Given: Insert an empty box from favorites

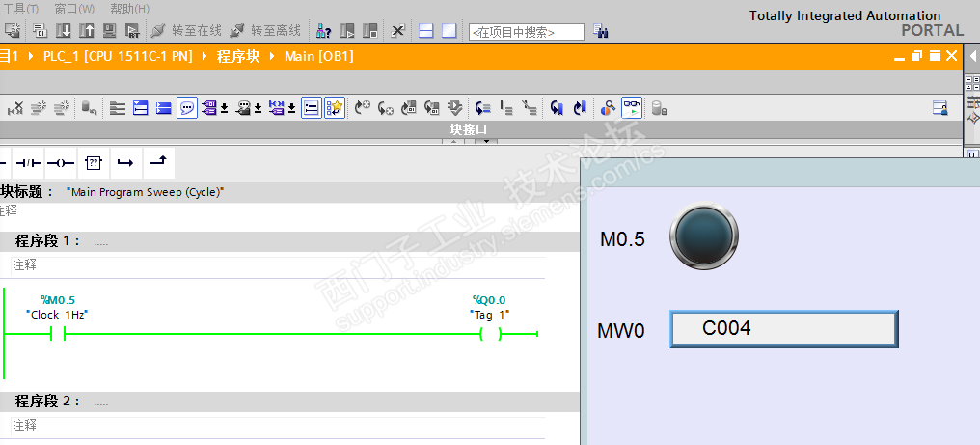Looking at the screenshot, I should tap(94, 163).
